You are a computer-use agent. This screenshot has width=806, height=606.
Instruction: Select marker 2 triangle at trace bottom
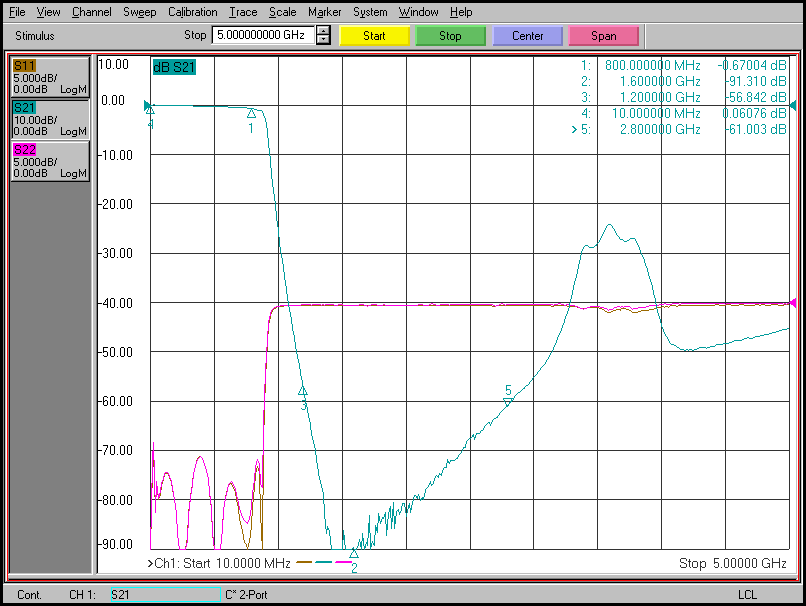click(x=353, y=553)
